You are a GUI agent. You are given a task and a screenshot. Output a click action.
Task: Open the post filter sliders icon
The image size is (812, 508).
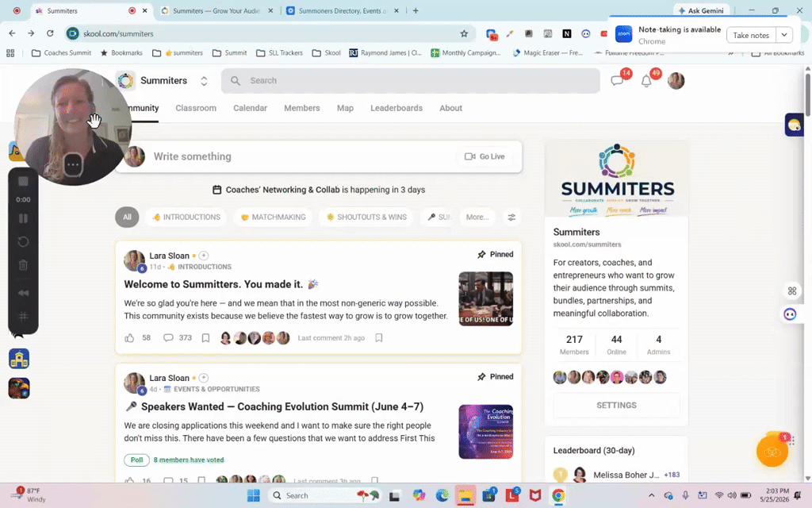click(511, 217)
